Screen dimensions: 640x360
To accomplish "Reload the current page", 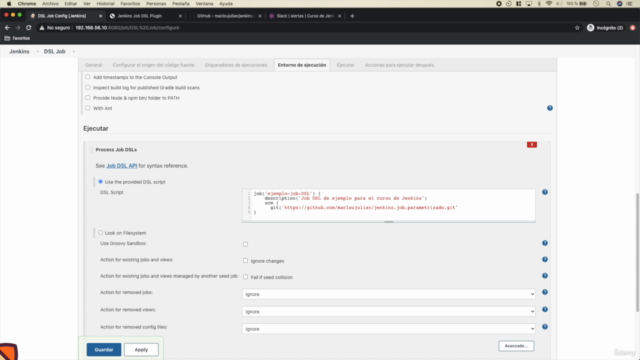I will click(x=29, y=28).
